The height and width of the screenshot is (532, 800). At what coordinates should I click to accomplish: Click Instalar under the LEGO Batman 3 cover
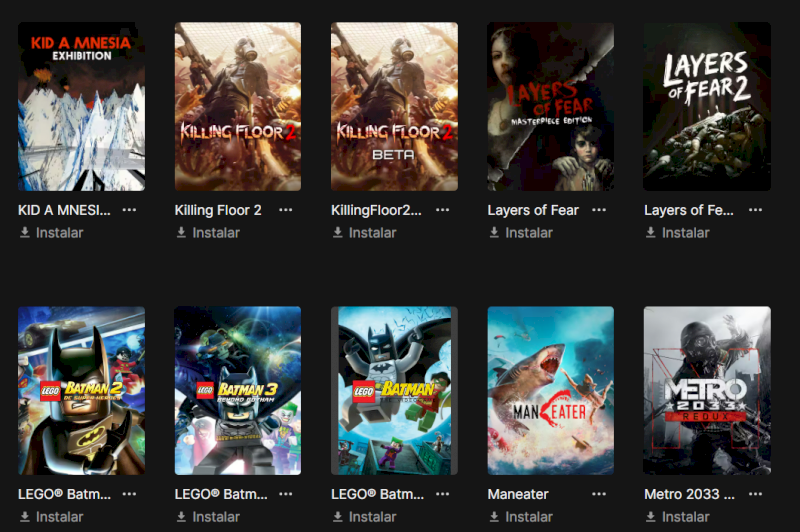pyautogui.click(x=208, y=517)
